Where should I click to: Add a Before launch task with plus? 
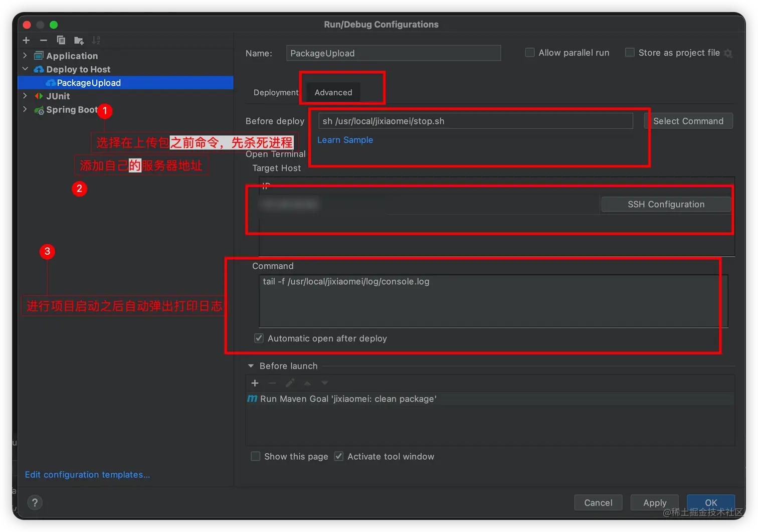(x=255, y=383)
